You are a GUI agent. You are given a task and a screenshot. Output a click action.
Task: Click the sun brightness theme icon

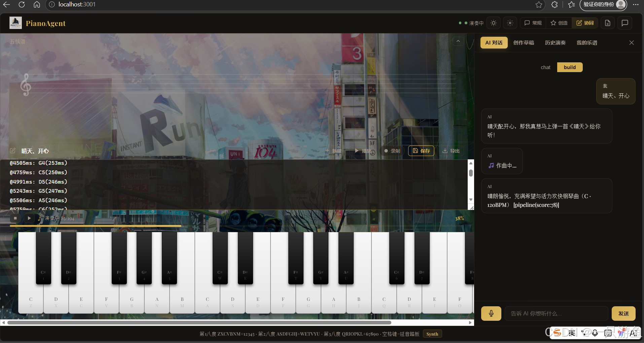(494, 23)
